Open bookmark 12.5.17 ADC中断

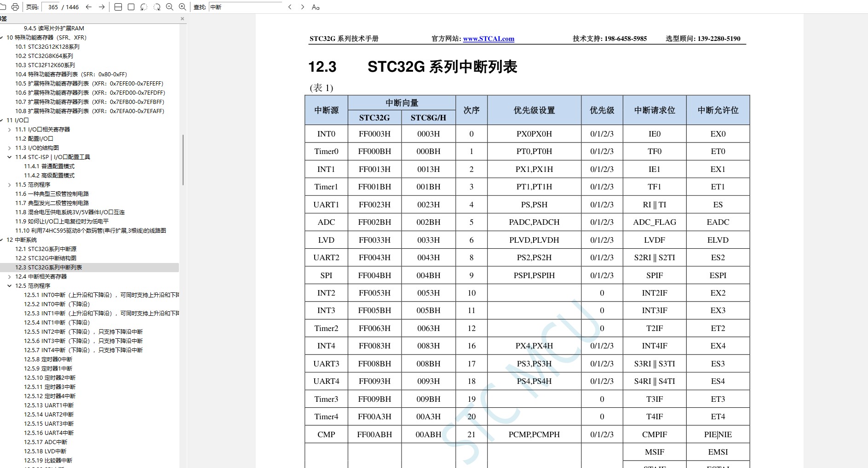(x=46, y=442)
